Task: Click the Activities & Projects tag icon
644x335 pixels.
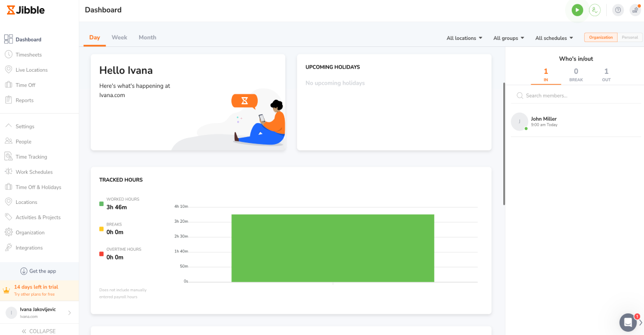Action: pyautogui.click(x=8, y=217)
